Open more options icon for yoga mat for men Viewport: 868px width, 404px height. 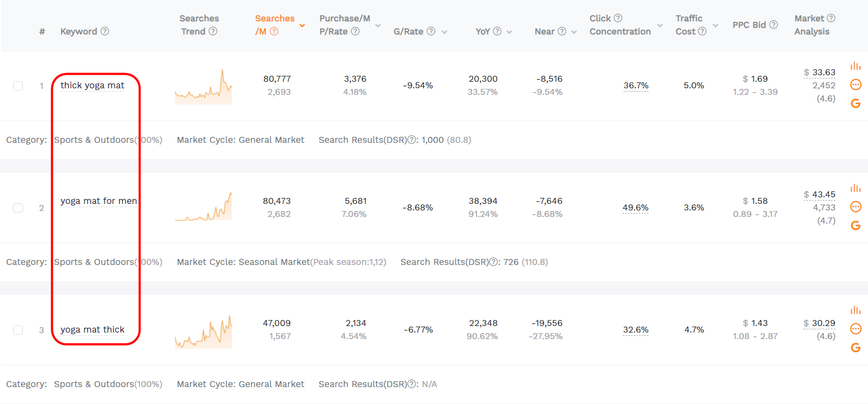855,207
